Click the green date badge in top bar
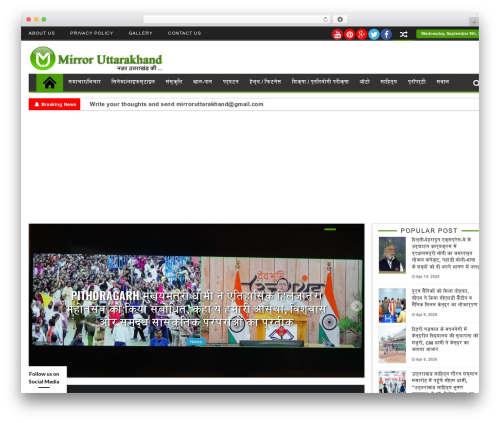The image size is (500, 423). 448,34
